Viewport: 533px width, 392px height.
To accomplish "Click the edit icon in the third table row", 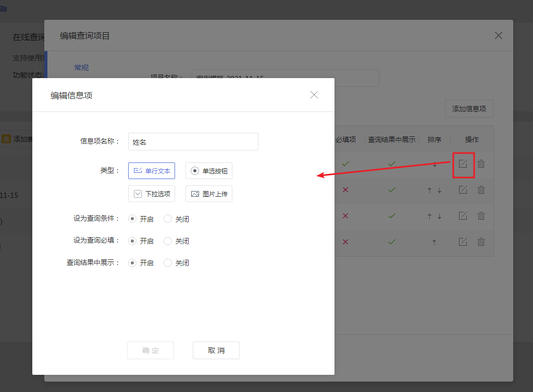I will pos(463,216).
